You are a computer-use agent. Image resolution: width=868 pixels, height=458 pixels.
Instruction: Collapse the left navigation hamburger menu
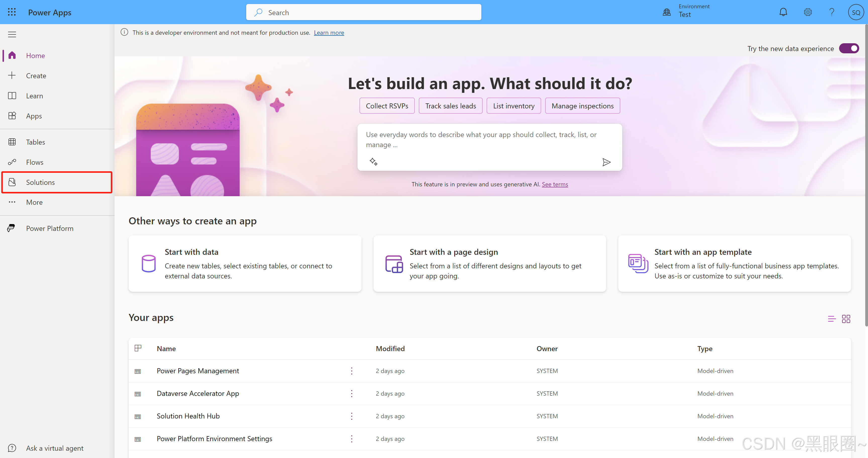(x=12, y=34)
